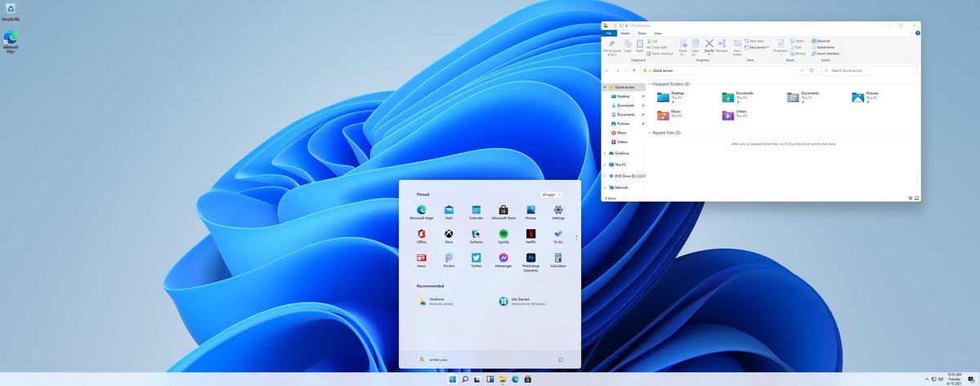
Task: Click the Delete icon in ribbon
Action: tap(709, 44)
